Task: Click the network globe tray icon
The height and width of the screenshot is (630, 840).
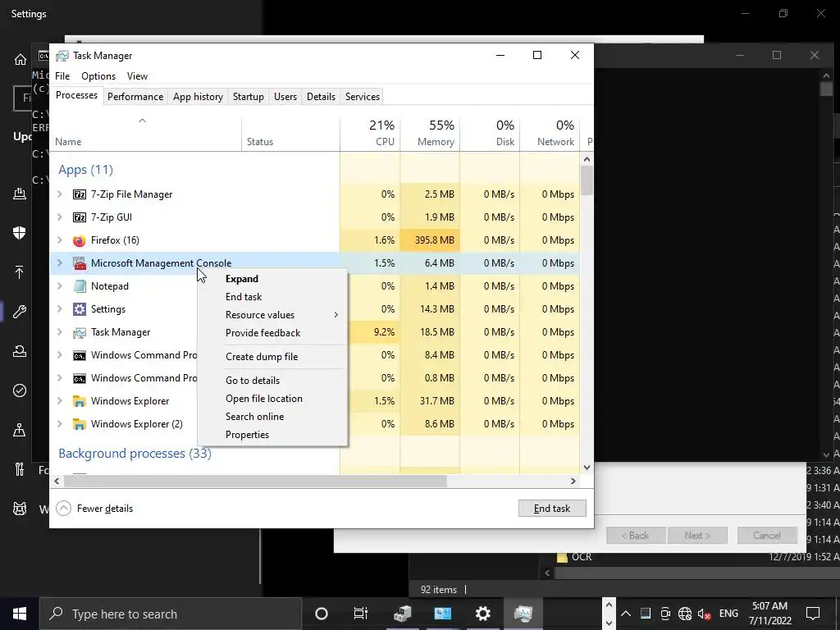Action: [x=685, y=614]
